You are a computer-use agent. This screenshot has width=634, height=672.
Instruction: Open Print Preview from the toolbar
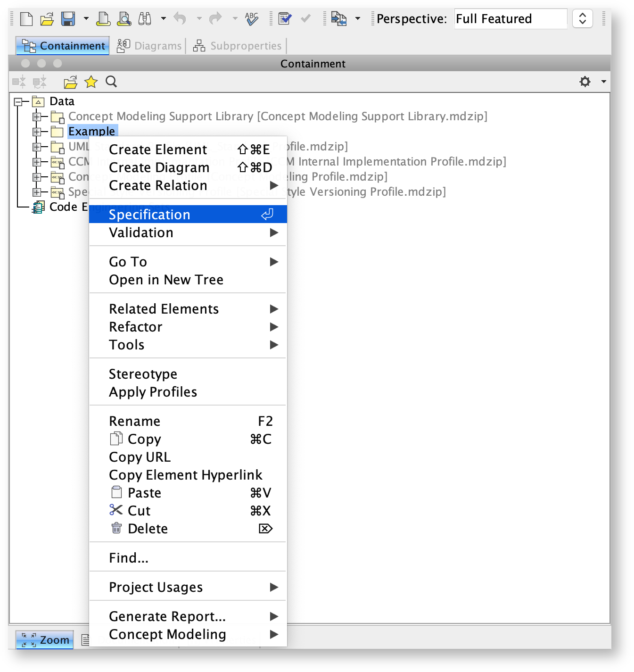point(124,19)
